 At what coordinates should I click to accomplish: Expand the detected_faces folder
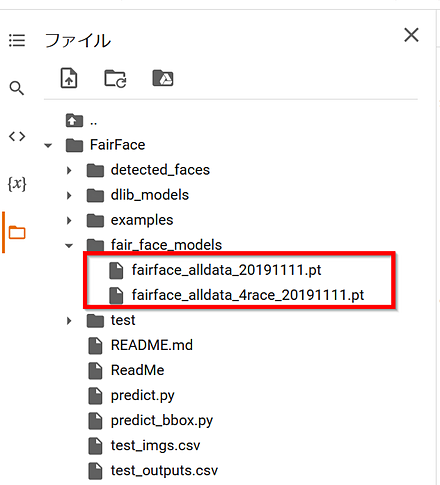[69, 170]
